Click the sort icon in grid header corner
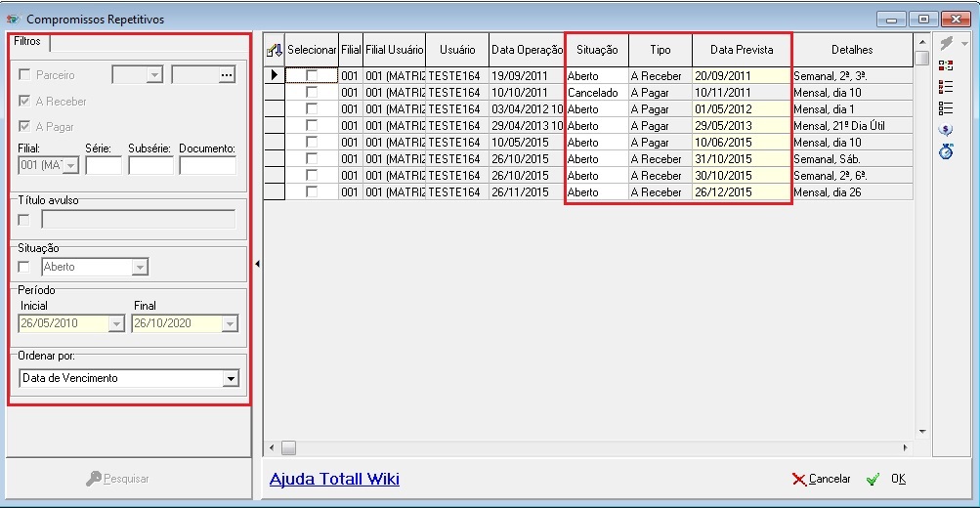The width and height of the screenshot is (980, 508). pyautogui.click(x=274, y=50)
